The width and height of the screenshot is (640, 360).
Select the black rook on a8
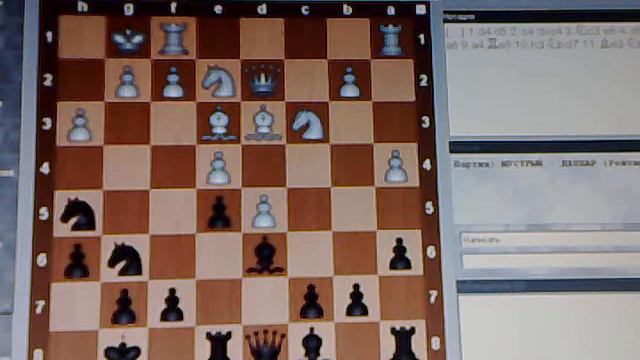(404, 343)
